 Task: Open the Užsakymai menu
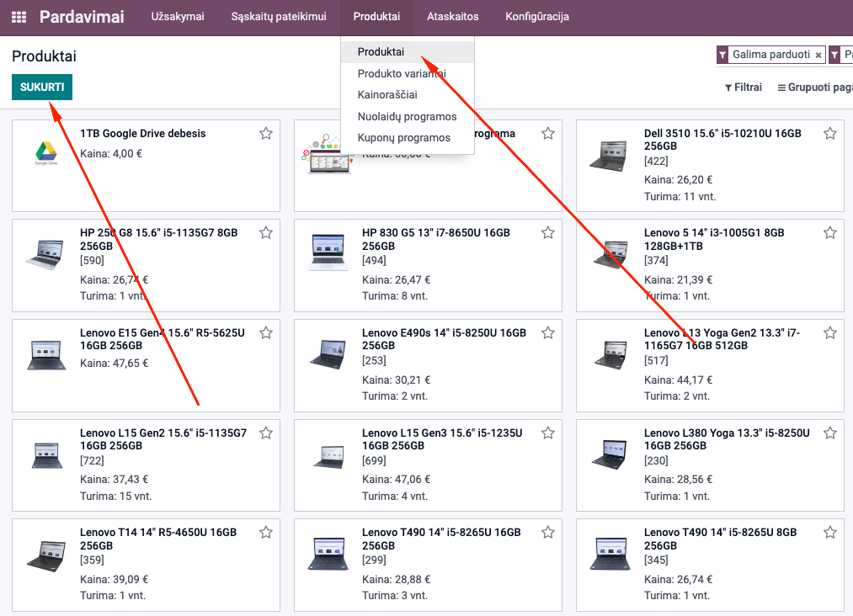[x=178, y=17]
